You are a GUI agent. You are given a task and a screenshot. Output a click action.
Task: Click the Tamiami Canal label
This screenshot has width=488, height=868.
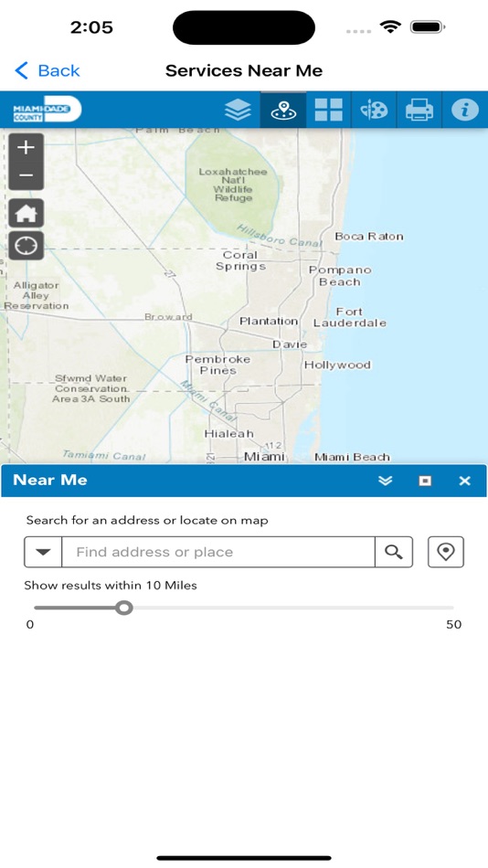tap(104, 455)
